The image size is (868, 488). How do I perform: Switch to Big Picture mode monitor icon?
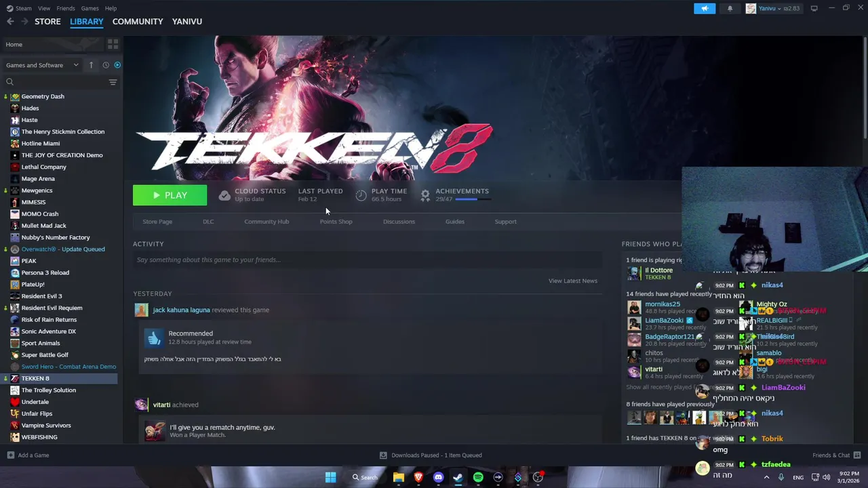pos(814,8)
